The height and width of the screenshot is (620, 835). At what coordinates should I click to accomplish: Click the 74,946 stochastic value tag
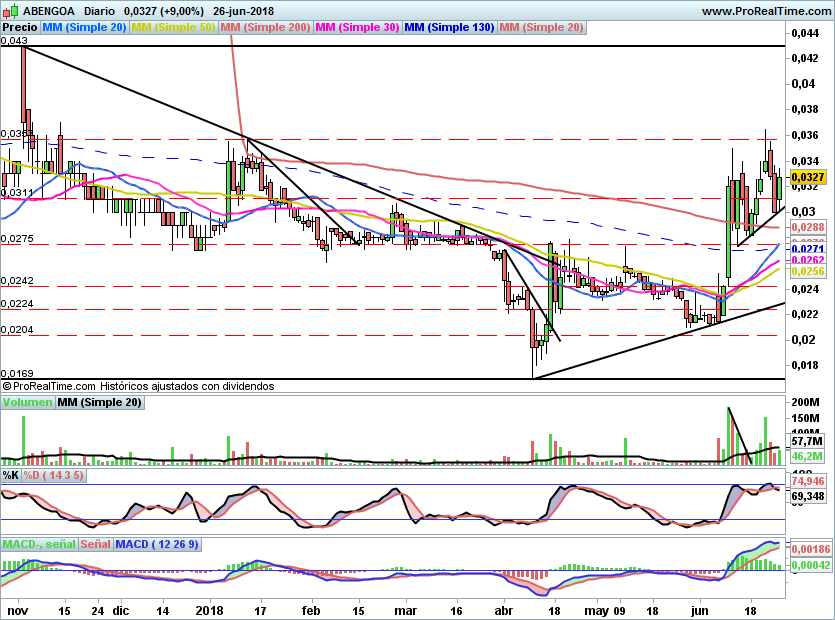pos(808,481)
